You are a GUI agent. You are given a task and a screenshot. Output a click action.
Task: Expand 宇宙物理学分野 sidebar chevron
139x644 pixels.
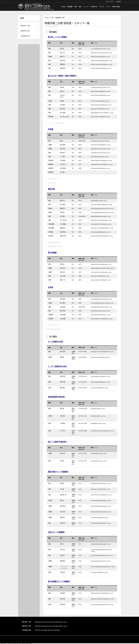coord(37,36)
